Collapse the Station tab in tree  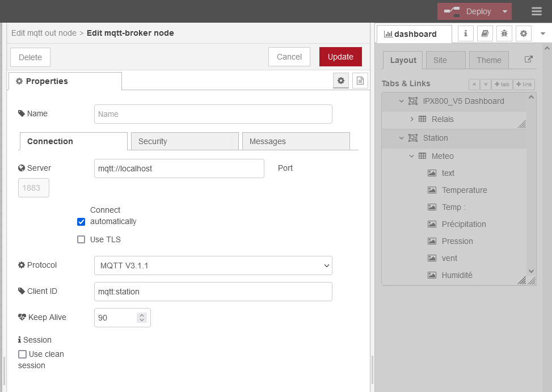tap(401, 138)
